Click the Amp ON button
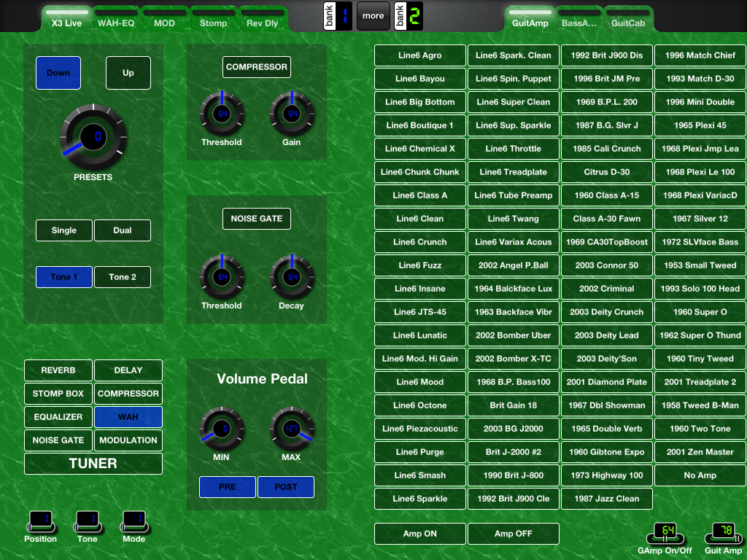747x560 pixels. [419, 533]
